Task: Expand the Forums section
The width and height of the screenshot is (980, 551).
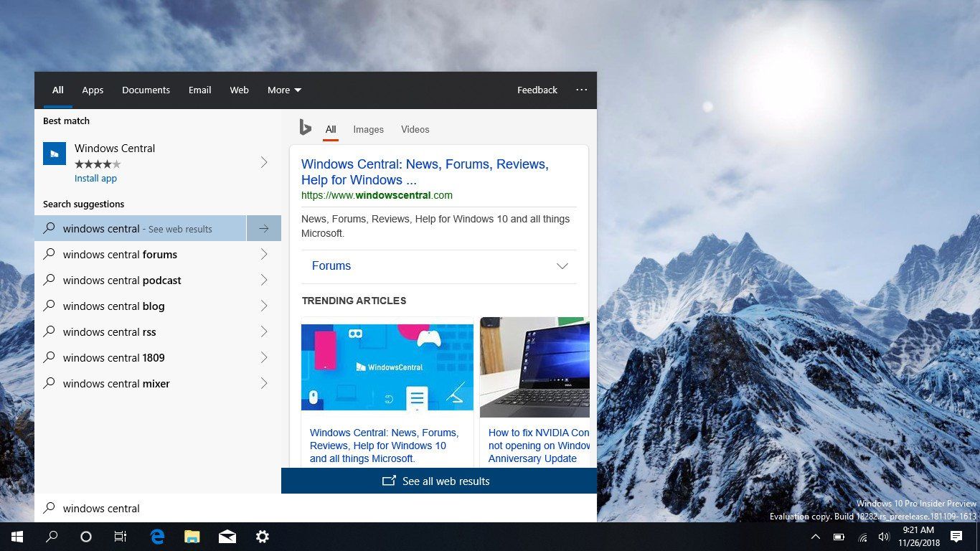Action: pyautogui.click(x=562, y=265)
